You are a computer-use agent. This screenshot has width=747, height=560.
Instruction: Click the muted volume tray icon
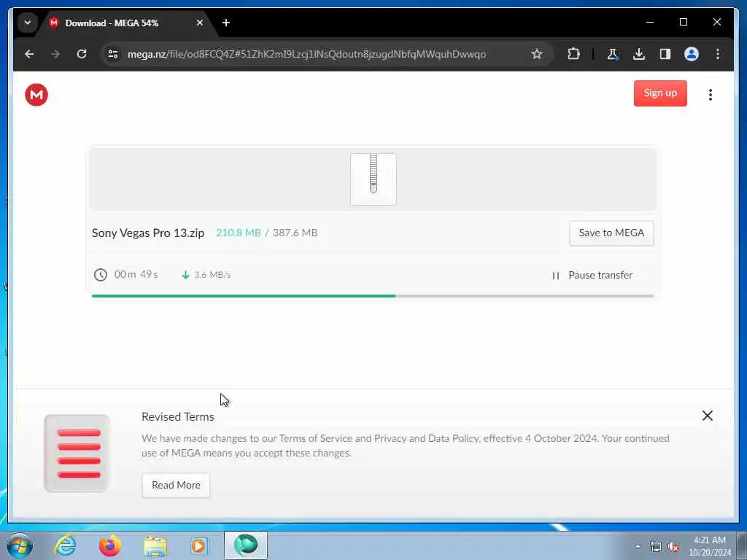pyautogui.click(x=673, y=547)
